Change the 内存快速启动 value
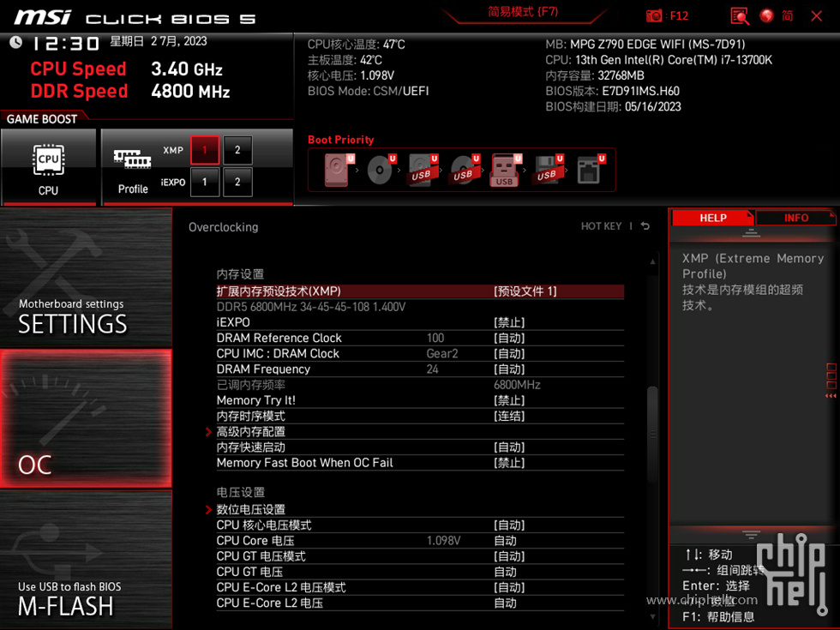 509,447
